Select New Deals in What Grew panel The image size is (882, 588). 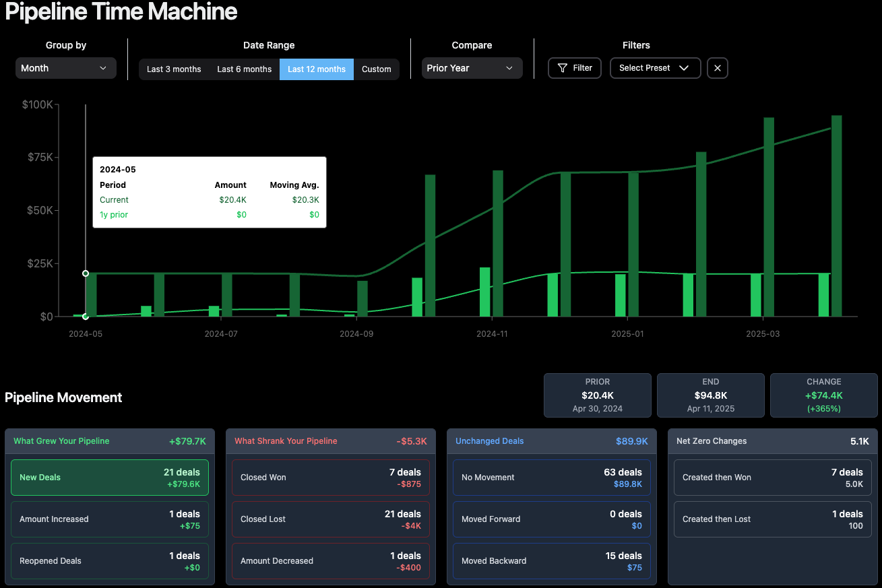[x=109, y=478]
